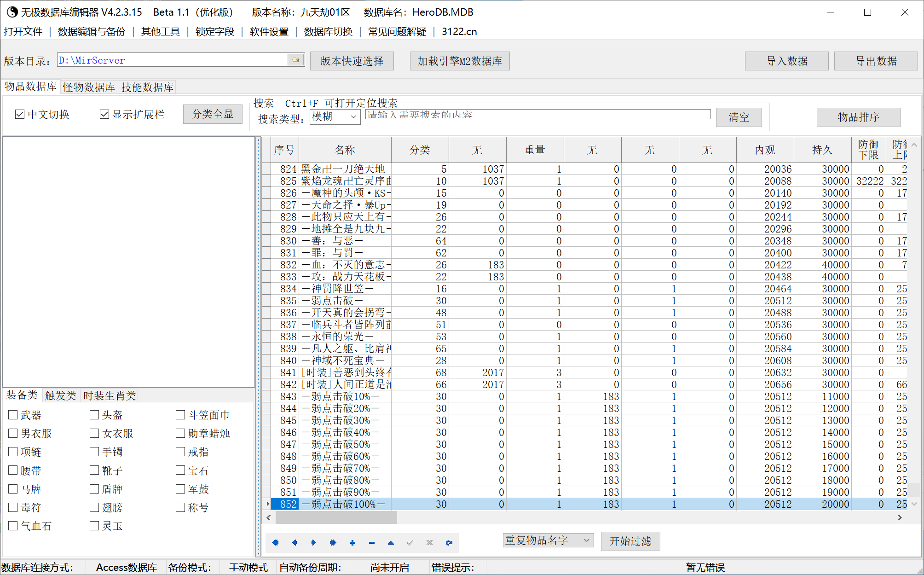Click the 导入数据 button
This screenshot has width=924, height=575.
(x=787, y=61)
